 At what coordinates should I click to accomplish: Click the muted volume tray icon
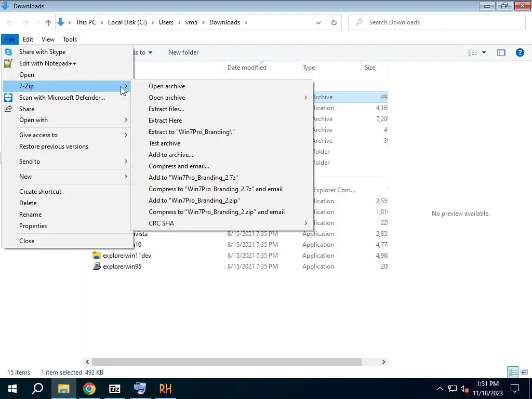[x=464, y=389]
